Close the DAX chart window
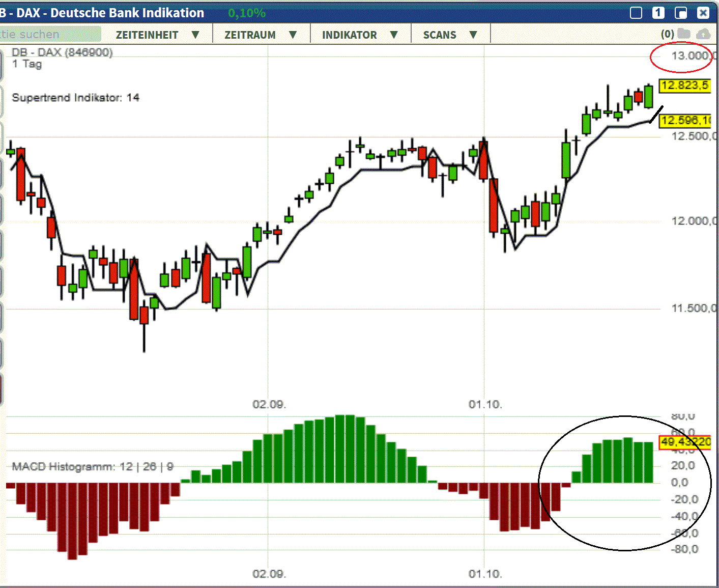719x588 pixels. [703, 13]
